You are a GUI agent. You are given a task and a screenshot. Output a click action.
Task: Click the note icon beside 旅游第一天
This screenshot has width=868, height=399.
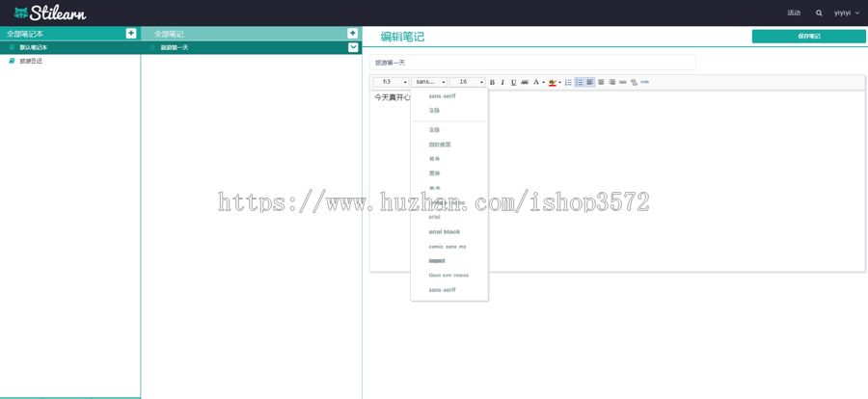152,47
